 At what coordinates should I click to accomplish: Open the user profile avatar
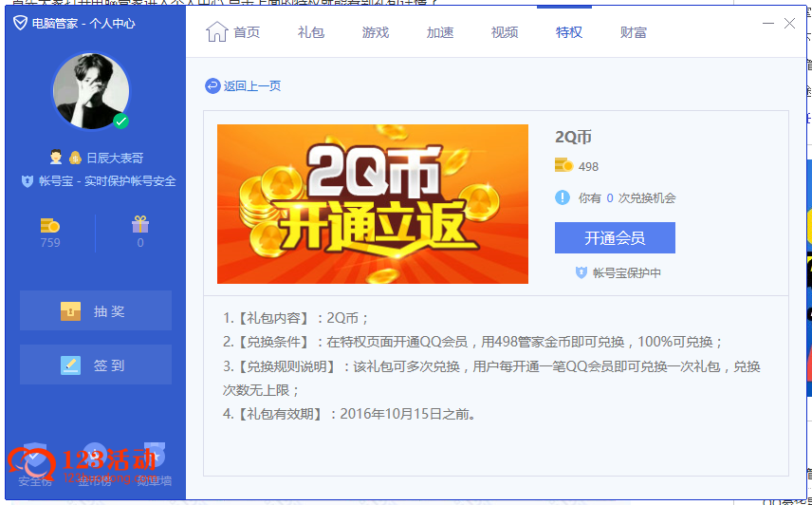pos(90,90)
